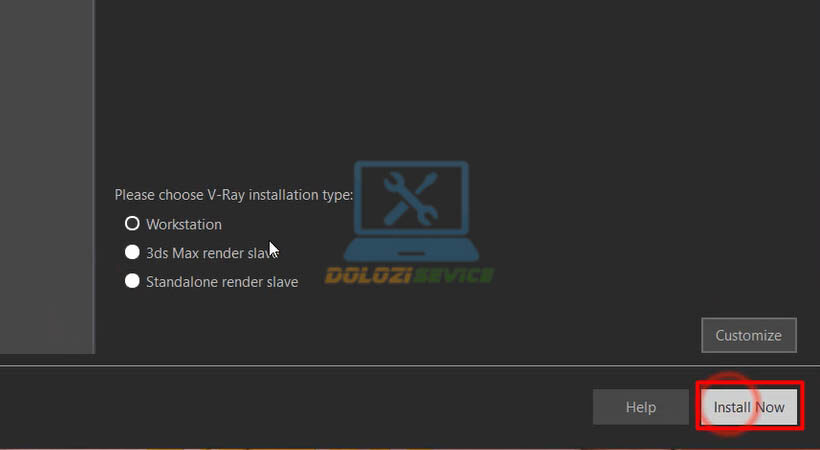Viewport: 820px width, 450px height.
Task: Click the gray left sidebar panel
Action: (x=46, y=176)
